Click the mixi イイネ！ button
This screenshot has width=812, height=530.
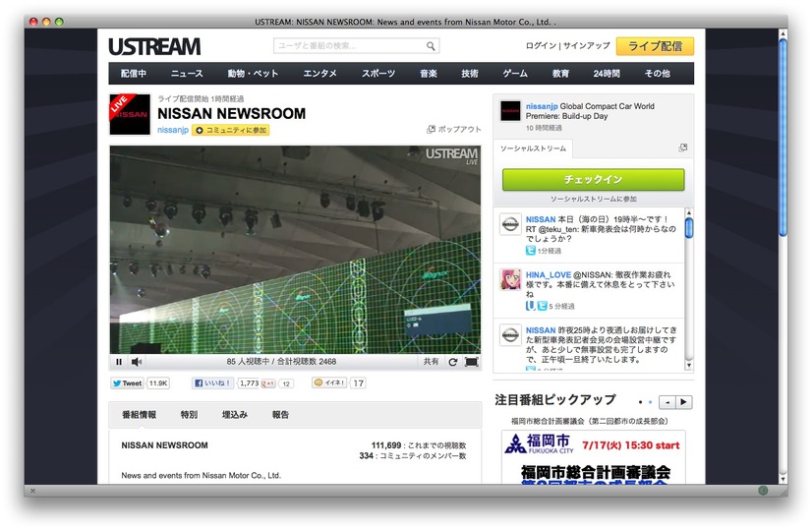pyautogui.click(x=329, y=383)
